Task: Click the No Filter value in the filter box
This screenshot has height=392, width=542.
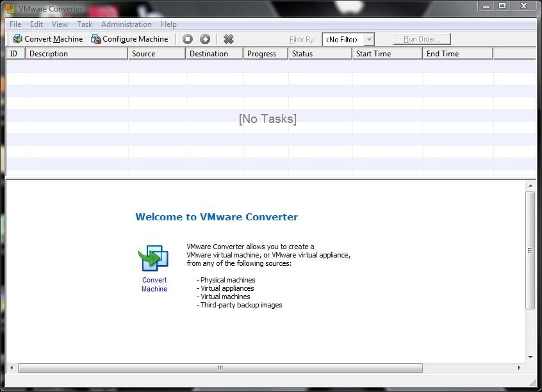Action: pyautogui.click(x=341, y=40)
